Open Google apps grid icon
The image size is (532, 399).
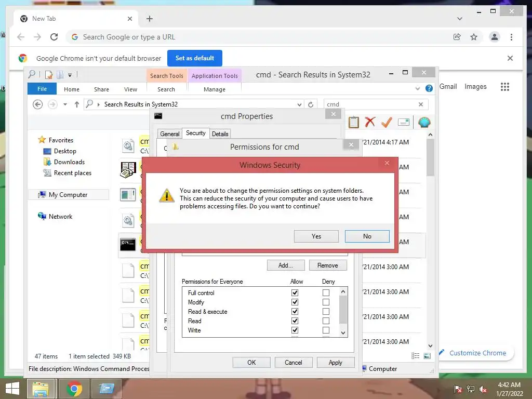[x=505, y=87]
